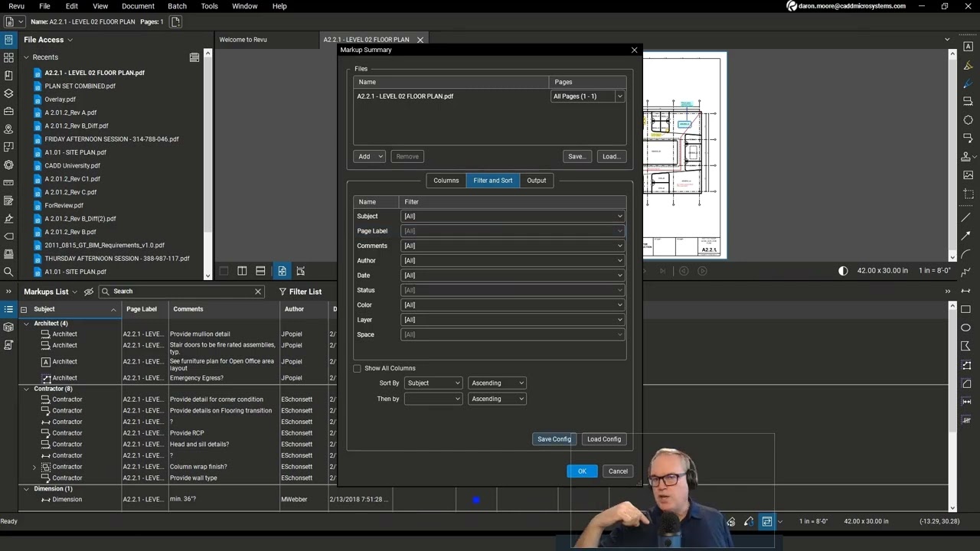Enable Show All Columns checkbox
The image size is (980, 551).
[357, 369]
